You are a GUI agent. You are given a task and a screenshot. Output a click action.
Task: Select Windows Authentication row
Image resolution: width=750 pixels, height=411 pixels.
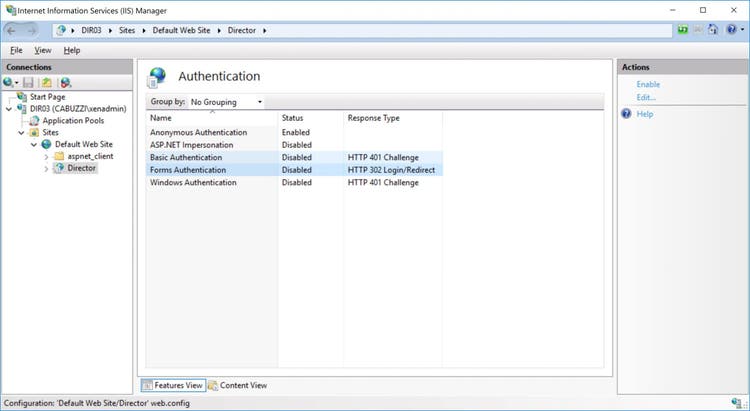pyautogui.click(x=294, y=182)
